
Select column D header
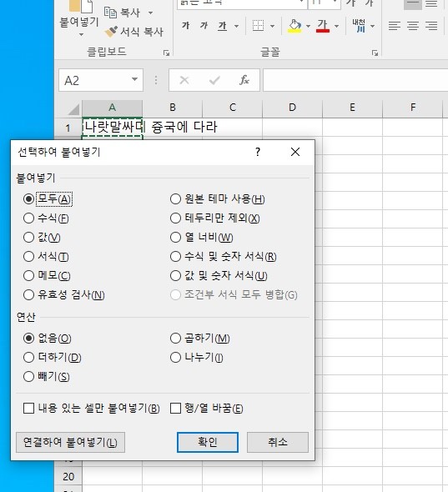coord(292,108)
